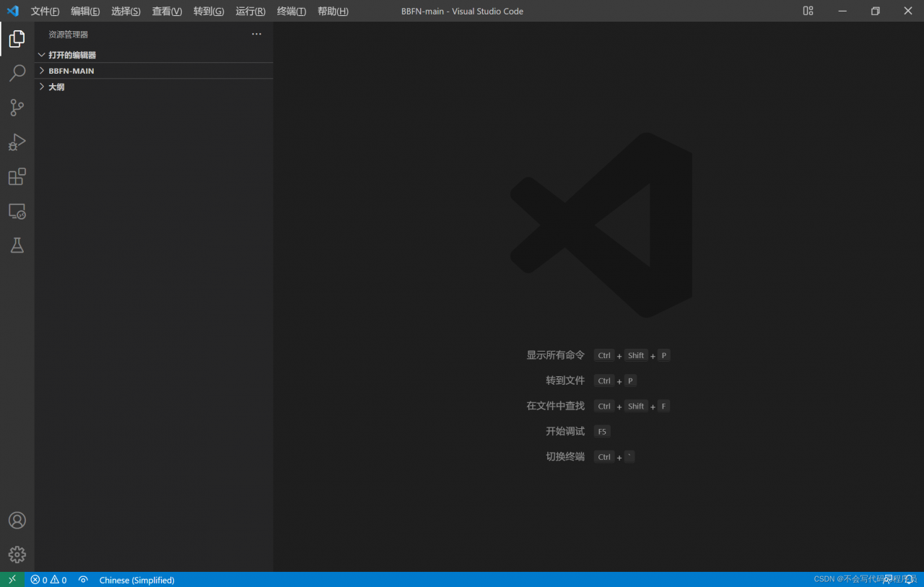Open the 编辑(E) menu
The height and width of the screenshot is (587, 924).
click(85, 11)
